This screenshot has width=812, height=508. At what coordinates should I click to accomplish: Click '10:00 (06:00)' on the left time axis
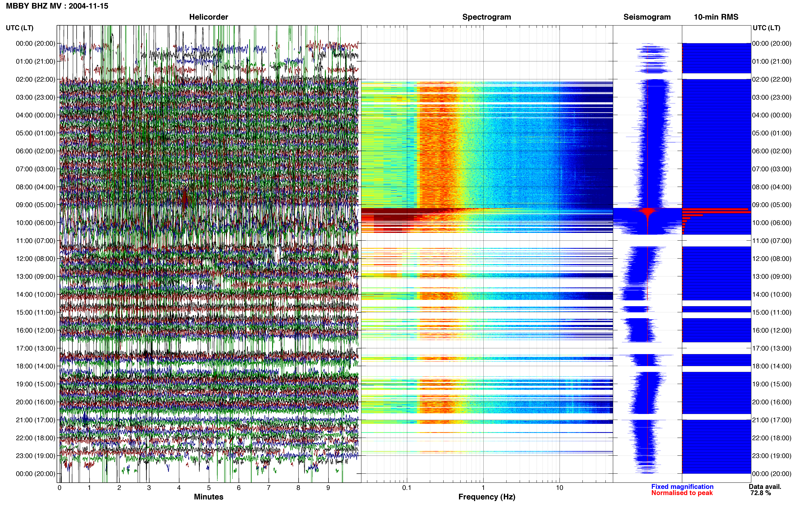click(x=36, y=223)
